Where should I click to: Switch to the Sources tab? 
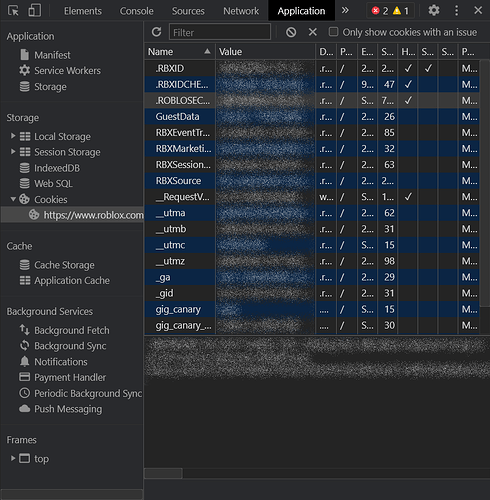[x=188, y=11]
